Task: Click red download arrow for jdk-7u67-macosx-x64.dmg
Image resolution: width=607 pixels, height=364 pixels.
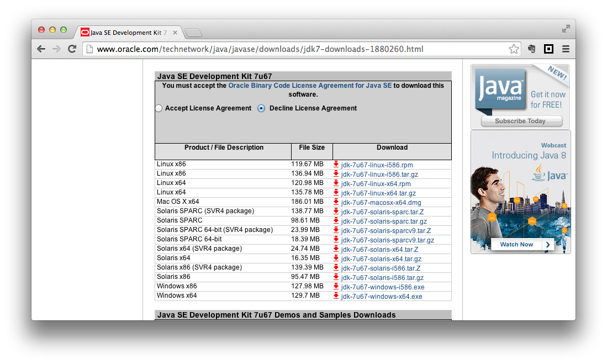Action: coord(336,202)
